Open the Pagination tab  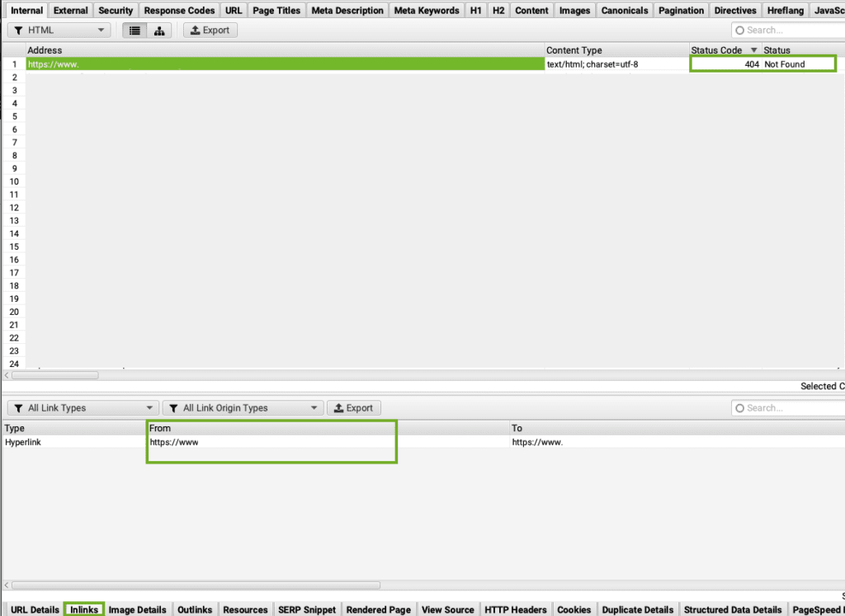tap(681, 10)
